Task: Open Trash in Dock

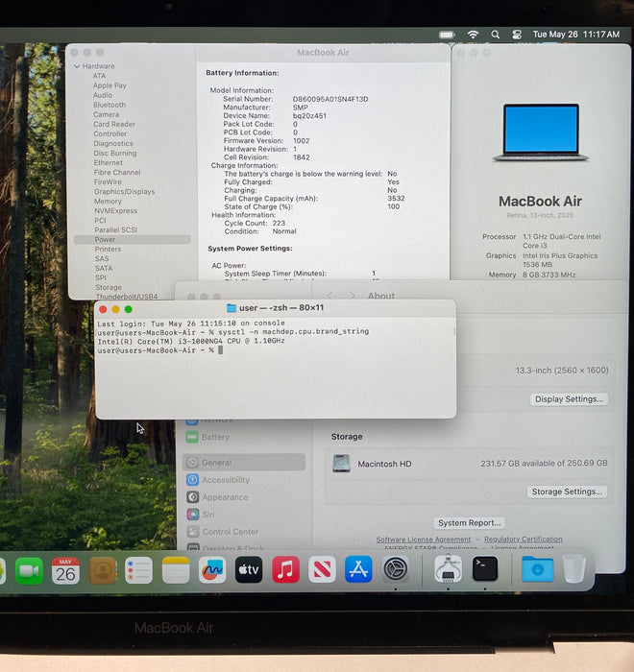Action: pos(574,568)
